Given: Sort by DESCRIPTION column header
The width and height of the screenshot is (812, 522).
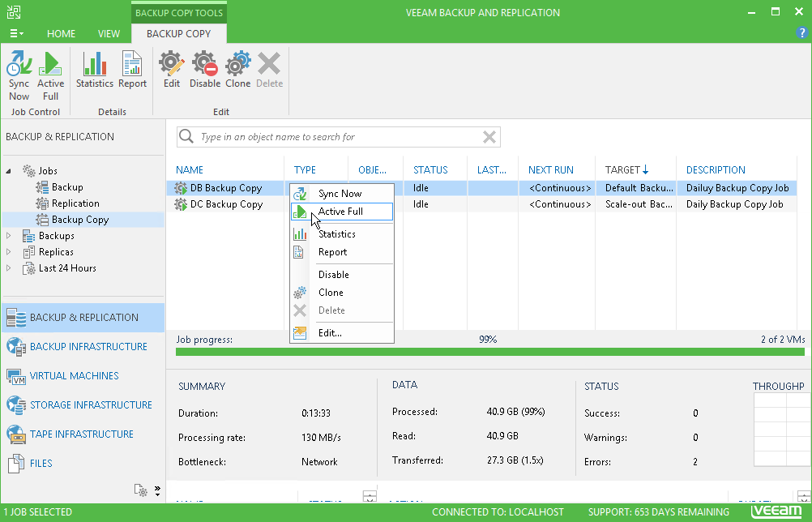Looking at the screenshot, I should coord(716,170).
